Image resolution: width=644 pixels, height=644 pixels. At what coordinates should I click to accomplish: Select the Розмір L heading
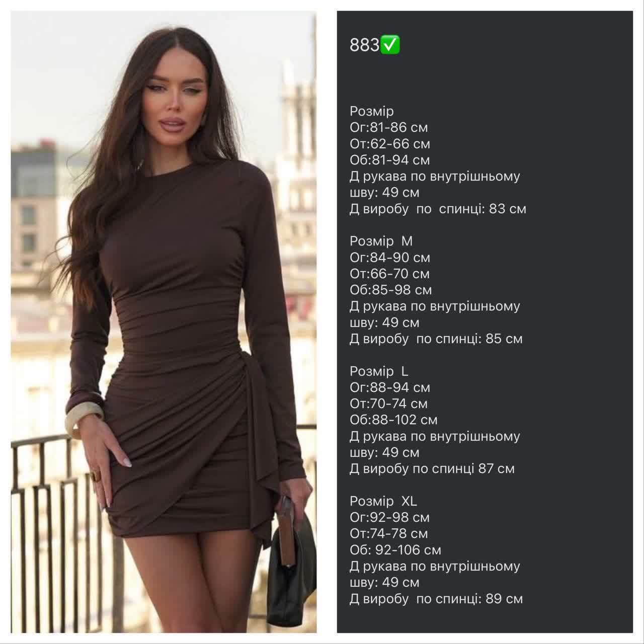click(x=379, y=371)
